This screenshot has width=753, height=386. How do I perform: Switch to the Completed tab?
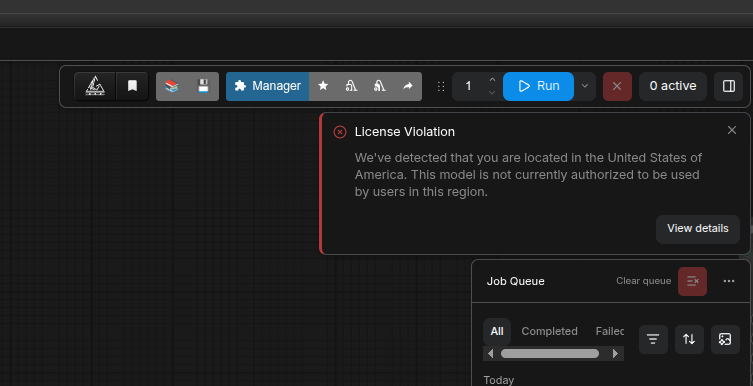click(x=549, y=332)
